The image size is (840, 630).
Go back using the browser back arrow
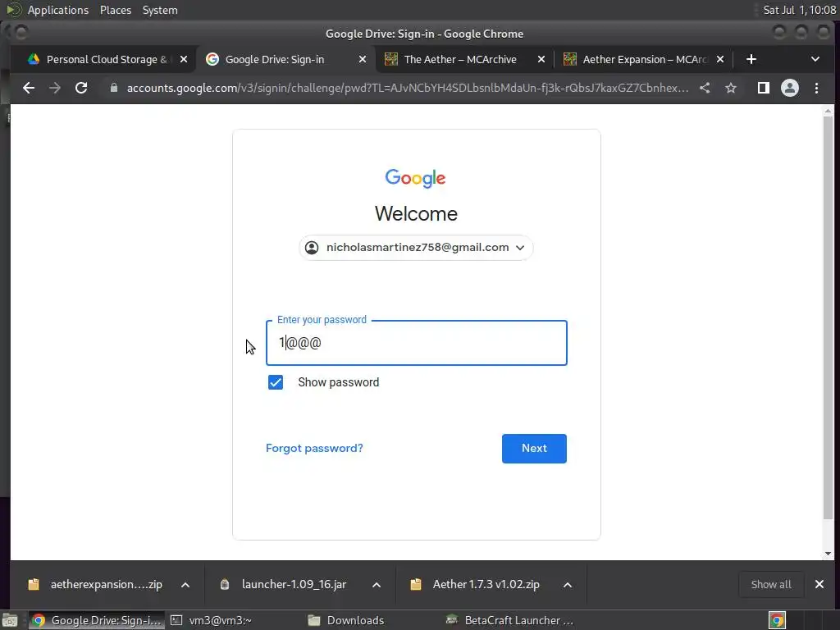[29, 88]
